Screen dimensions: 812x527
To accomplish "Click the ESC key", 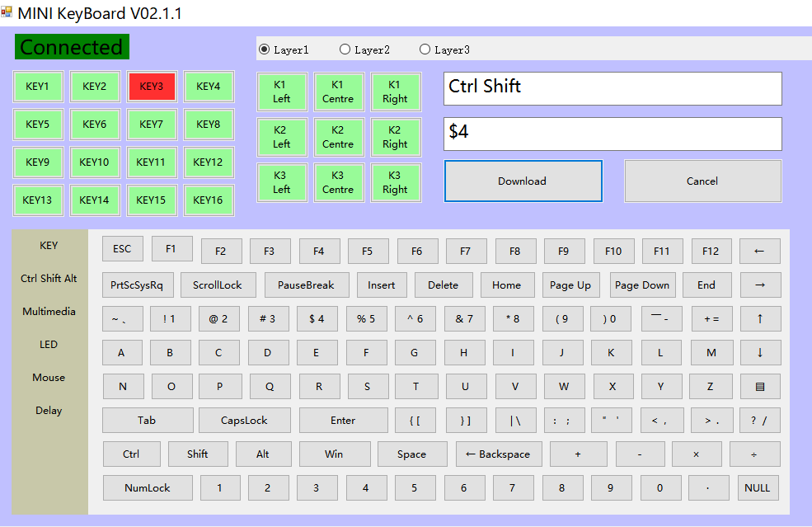I will 122,249.
